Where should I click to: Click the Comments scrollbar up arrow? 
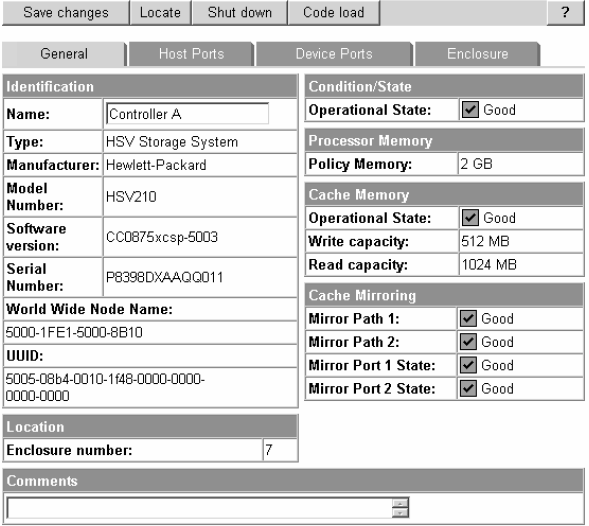click(x=400, y=503)
